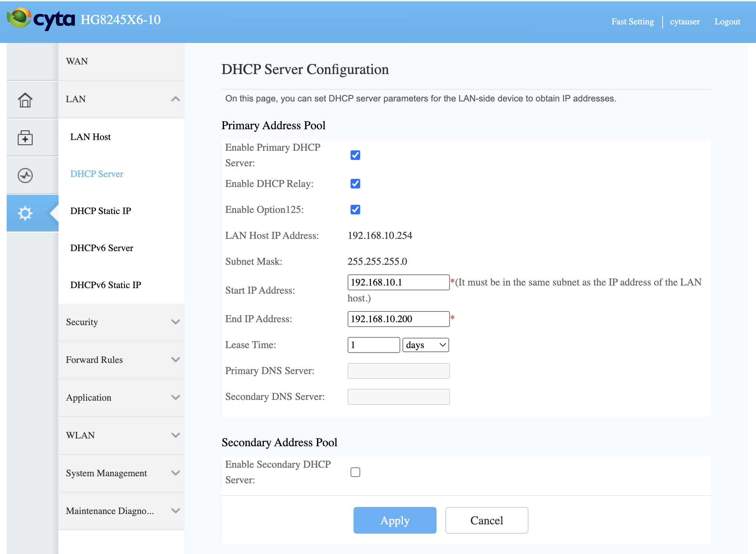The height and width of the screenshot is (554, 756).
Task: Enable Secondary DHCP Server checkbox
Action: click(x=355, y=472)
